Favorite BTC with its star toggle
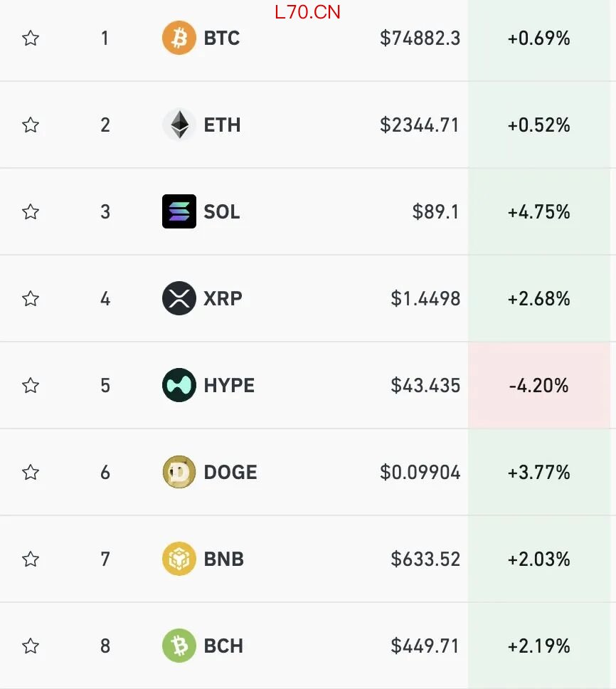616x689 pixels. (x=31, y=38)
